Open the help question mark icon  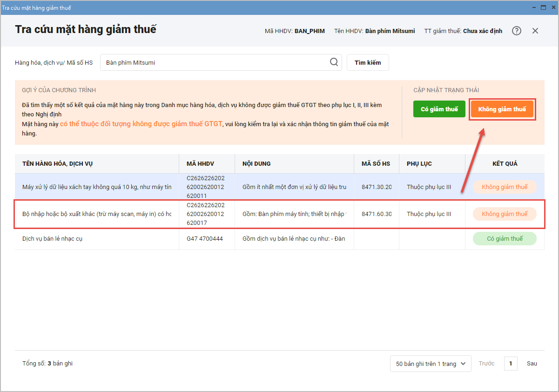(517, 31)
